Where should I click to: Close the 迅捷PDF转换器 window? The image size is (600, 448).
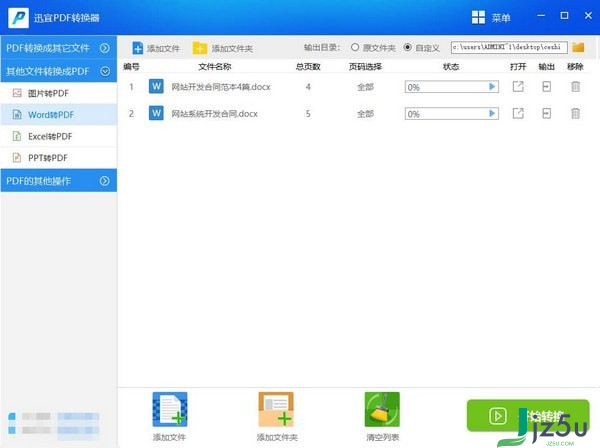[x=589, y=15]
